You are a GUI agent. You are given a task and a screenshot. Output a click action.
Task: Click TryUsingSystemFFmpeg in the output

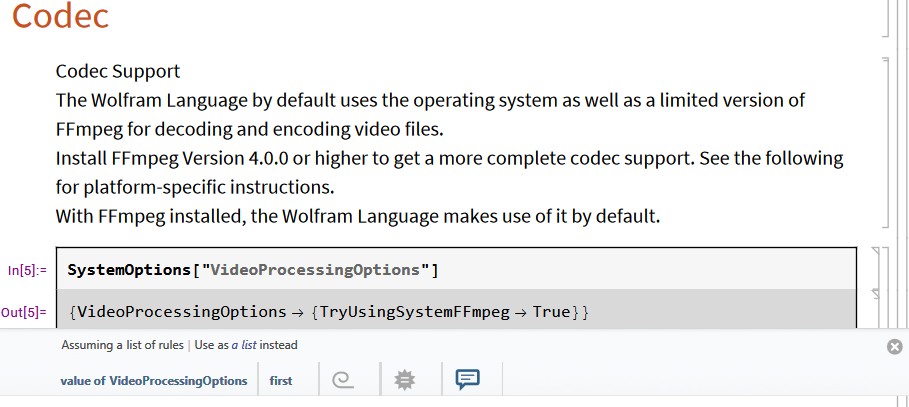414,312
